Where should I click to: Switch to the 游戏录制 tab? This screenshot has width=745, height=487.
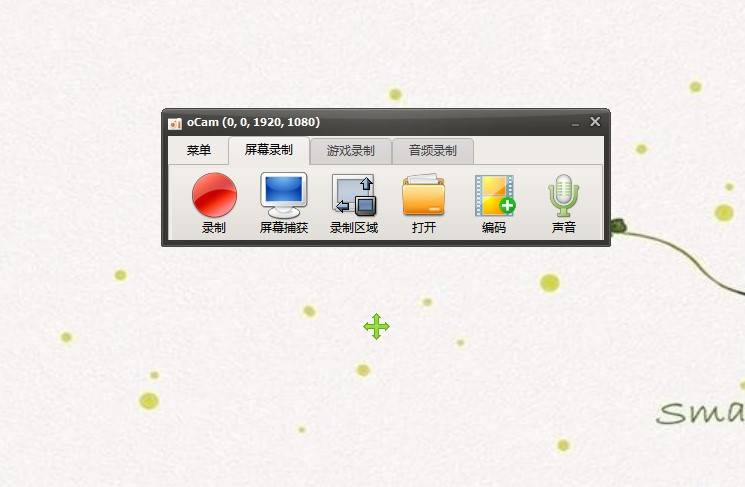coord(351,151)
